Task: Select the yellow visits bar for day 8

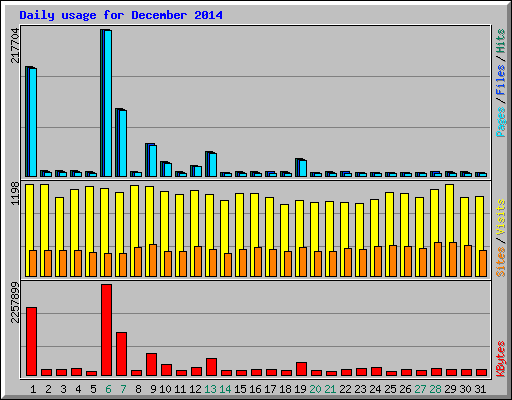Action: 134,216
